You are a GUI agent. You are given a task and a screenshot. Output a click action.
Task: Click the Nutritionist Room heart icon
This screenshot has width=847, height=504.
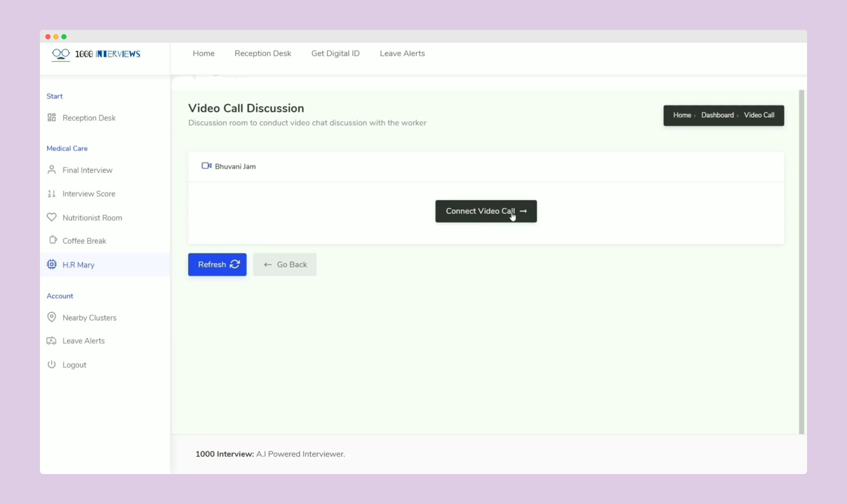[x=52, y=217]
